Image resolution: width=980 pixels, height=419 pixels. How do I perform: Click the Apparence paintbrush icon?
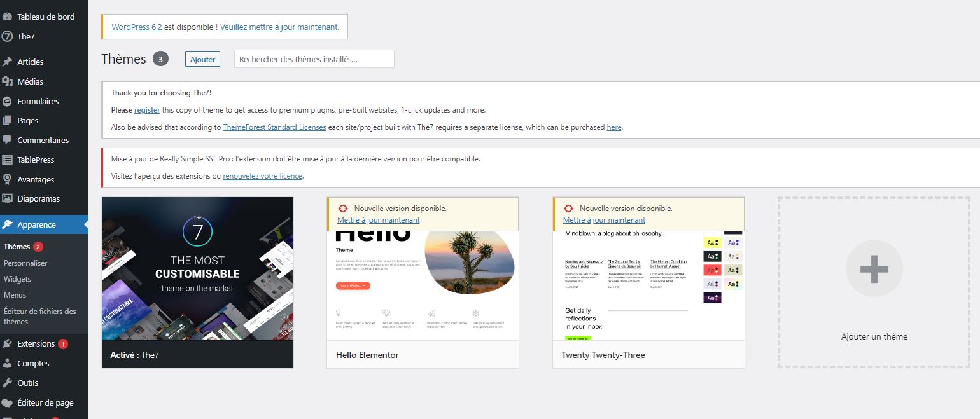tap(8, 224)
